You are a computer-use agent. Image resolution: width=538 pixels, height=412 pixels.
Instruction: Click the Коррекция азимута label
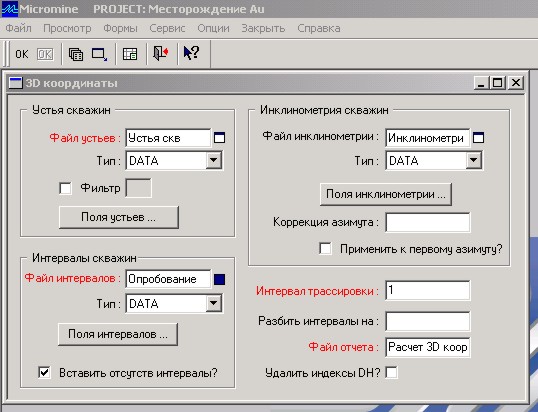tap(326, 222)
